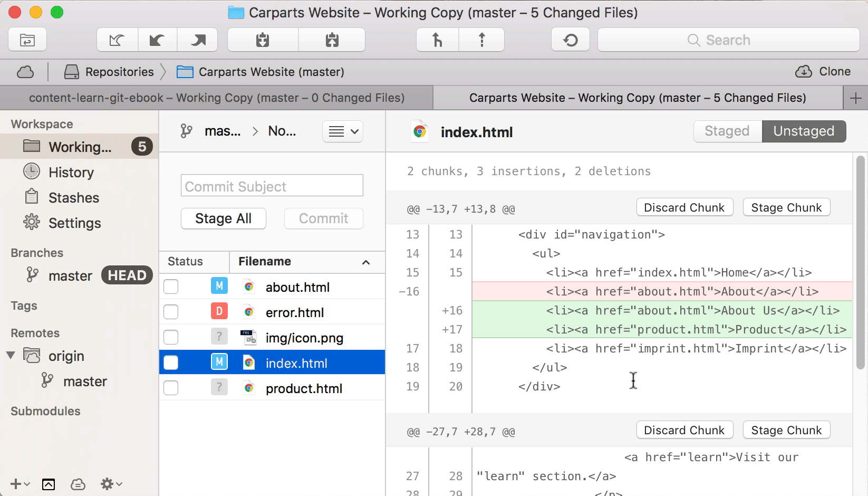Open the file list view mode dropdown
Image resolution: width=868 pixels, height=496 pixels.
pyautogui.click(x=343, y=131)
